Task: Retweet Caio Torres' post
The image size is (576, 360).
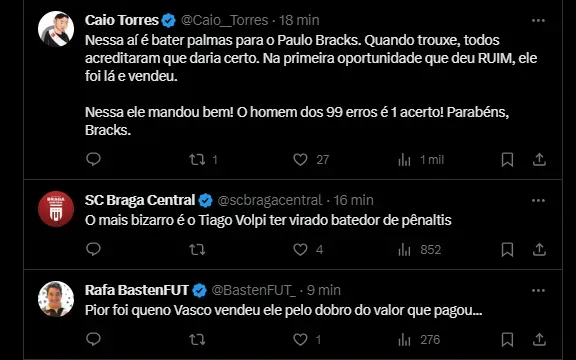Action: [x=197, y=159]
